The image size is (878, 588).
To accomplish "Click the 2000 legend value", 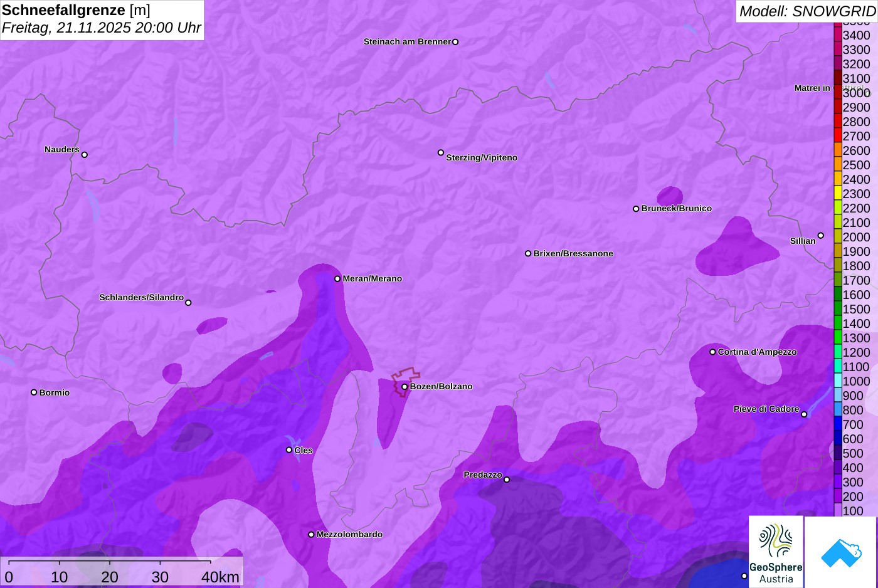I will (857, 237).
